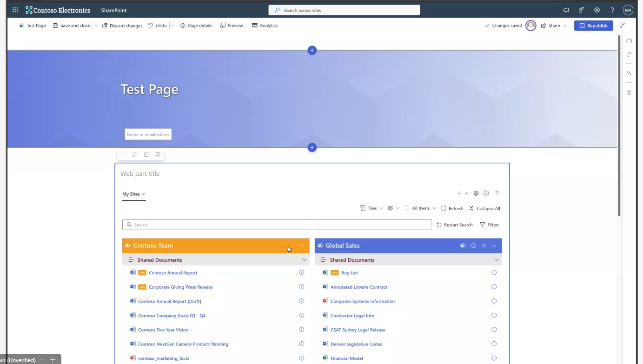Grab the web part move handle
Image resolution: width=643 pixels, height=364 pixels.
point(123,154)
